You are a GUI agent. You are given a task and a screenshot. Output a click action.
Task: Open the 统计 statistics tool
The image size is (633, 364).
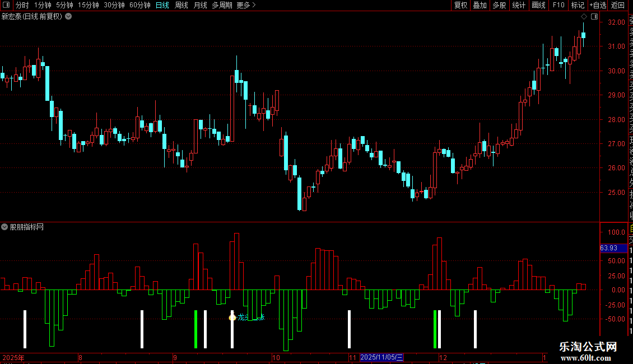click(x=518, y=5)
